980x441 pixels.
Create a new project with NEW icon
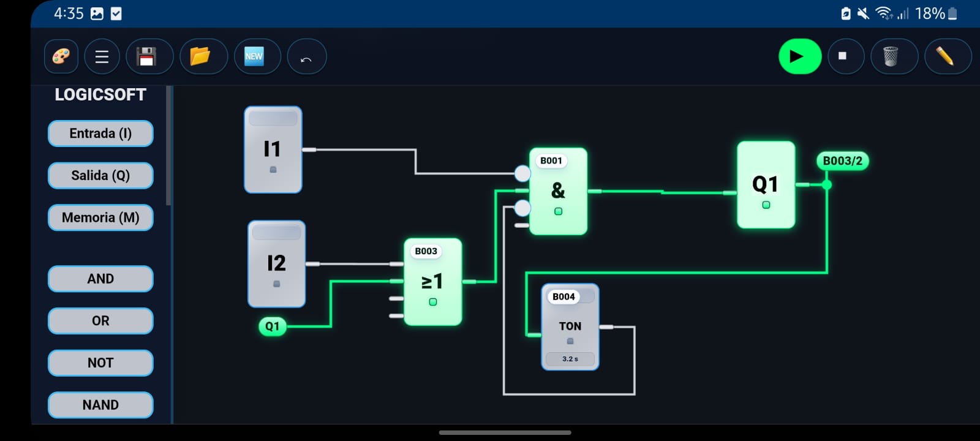(254, 57)
